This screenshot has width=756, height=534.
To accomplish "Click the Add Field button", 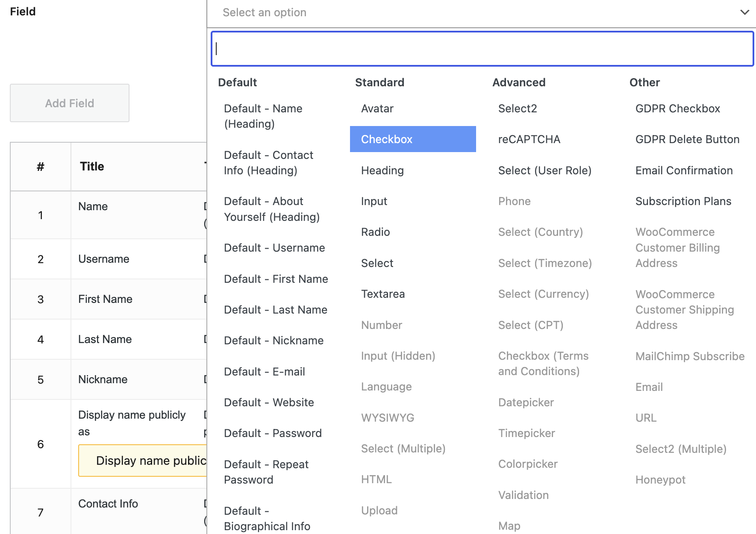I will pos(70,103).
